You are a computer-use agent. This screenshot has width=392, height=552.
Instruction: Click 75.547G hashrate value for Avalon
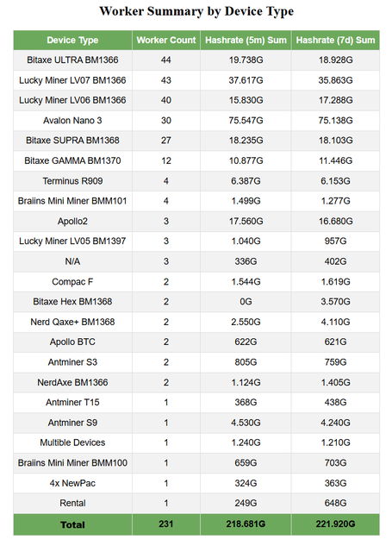[x=246, y=121]
